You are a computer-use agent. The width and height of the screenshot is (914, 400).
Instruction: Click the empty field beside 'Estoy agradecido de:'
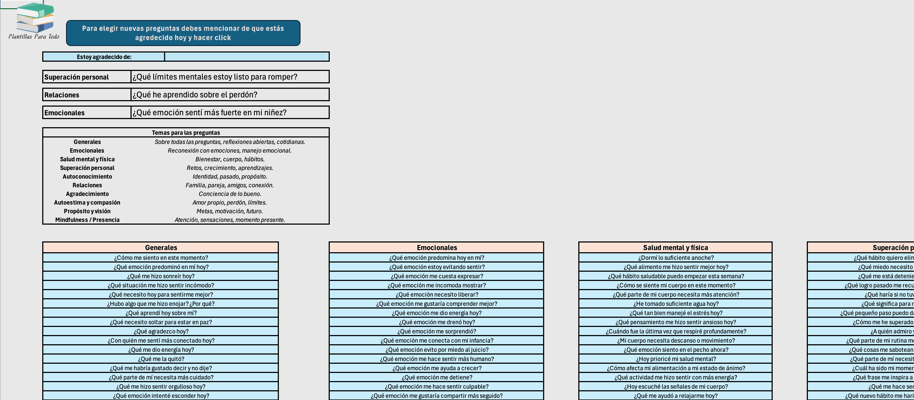pos(247,57)
